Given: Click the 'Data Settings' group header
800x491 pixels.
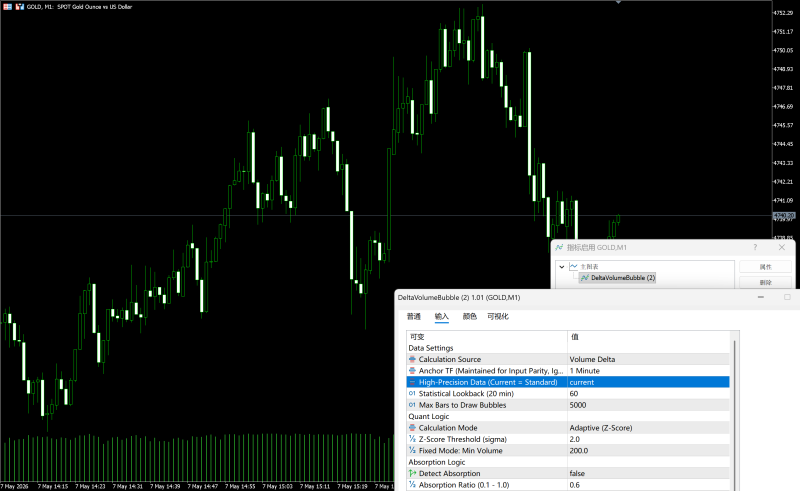Looking at the screenshot, I should [431, 348].
